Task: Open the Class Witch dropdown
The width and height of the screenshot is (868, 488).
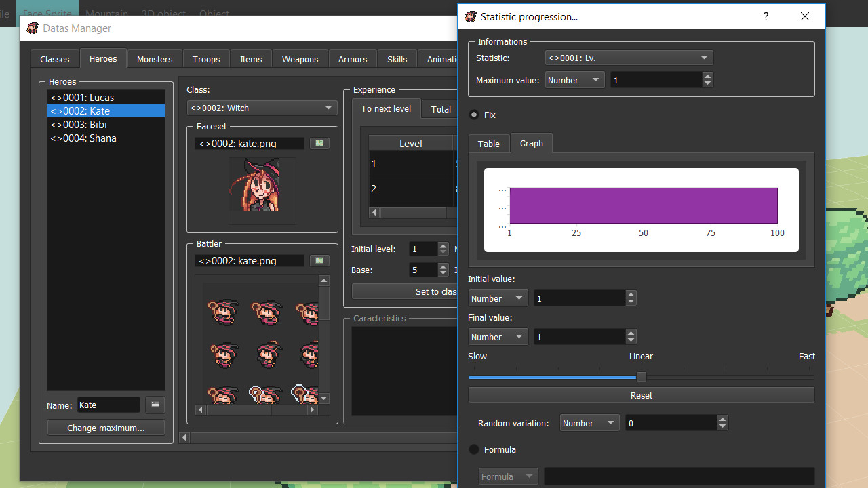Action: (262, 108)
